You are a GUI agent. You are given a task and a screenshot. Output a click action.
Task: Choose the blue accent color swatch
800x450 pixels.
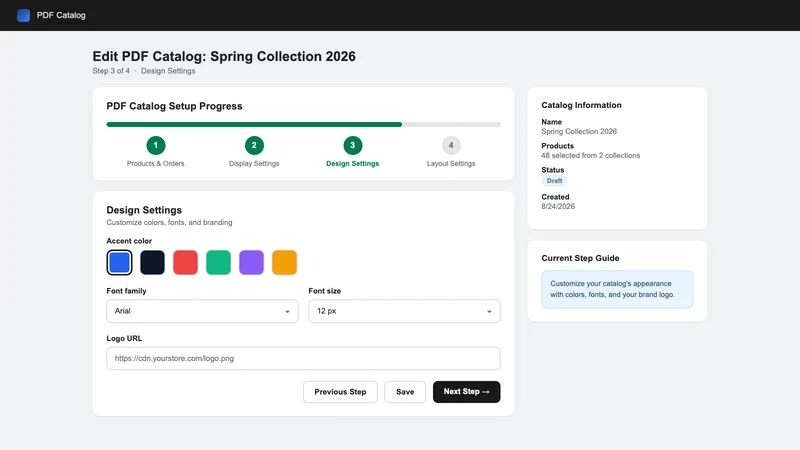click(x=119, y=262)
